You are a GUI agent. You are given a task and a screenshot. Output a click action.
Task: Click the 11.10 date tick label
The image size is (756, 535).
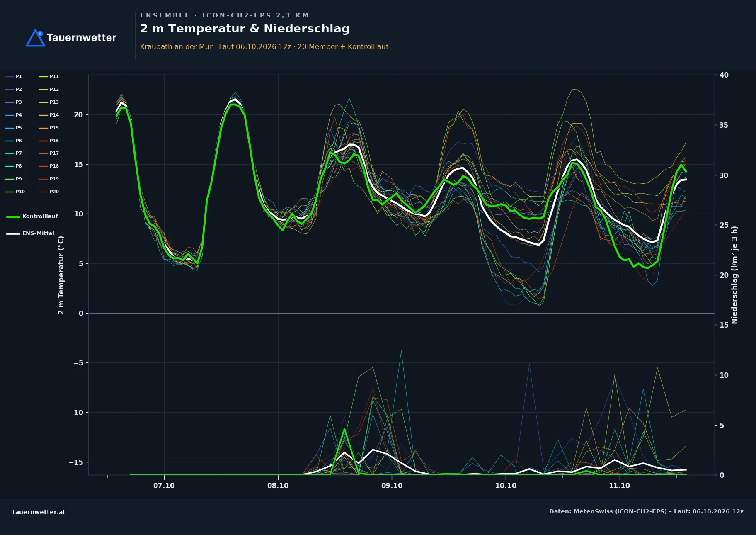(619, 486)
